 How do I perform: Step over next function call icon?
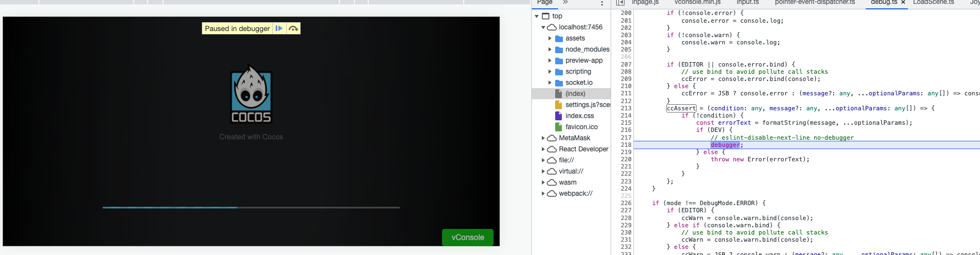pos(293,28)
